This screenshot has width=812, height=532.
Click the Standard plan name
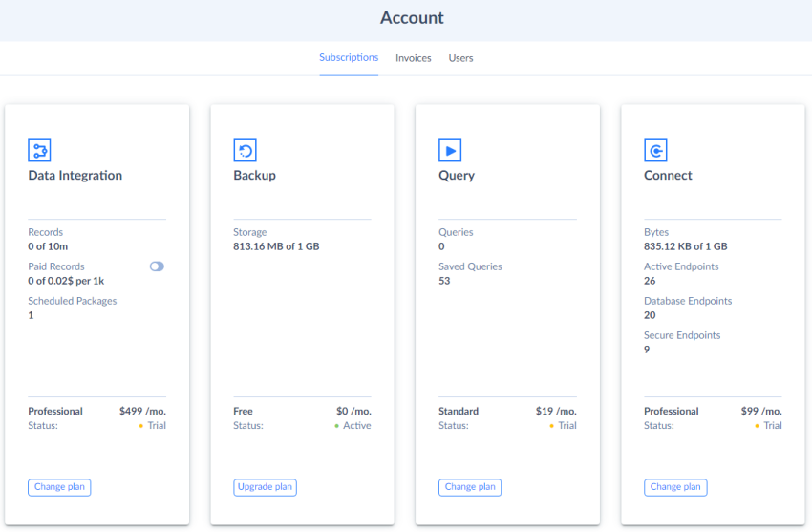pos(459,411)
